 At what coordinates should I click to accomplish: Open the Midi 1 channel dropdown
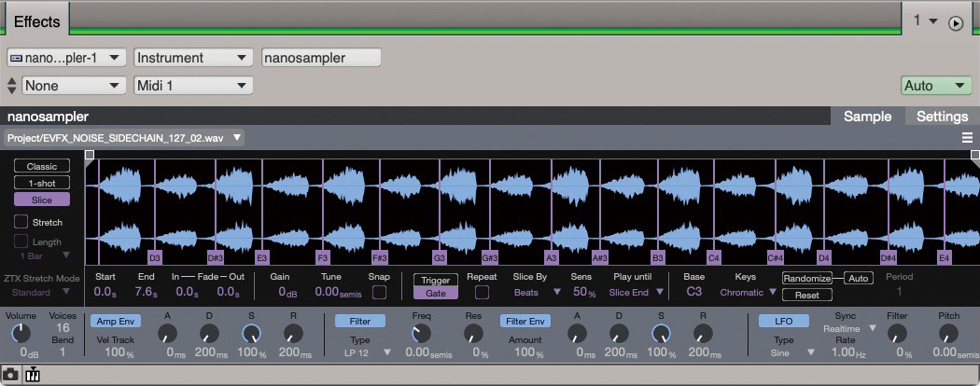tap(194, 86)
